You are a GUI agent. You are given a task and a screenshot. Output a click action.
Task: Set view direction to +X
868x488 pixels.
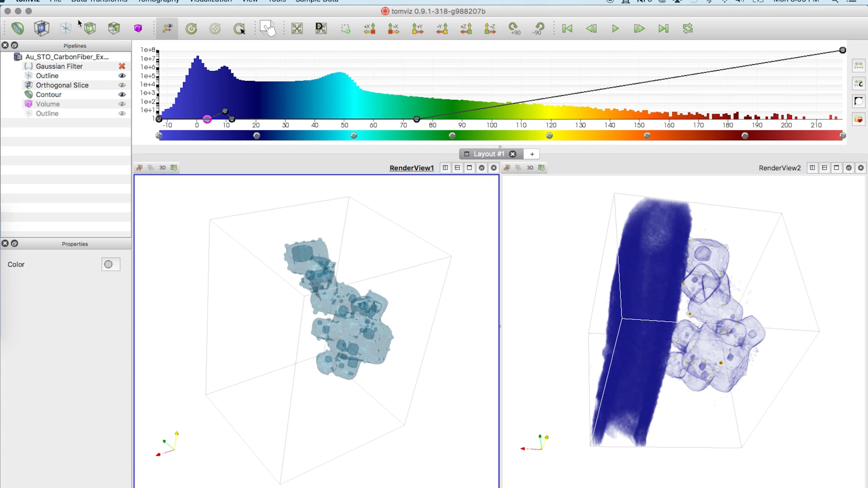click(x=370, y=28)
